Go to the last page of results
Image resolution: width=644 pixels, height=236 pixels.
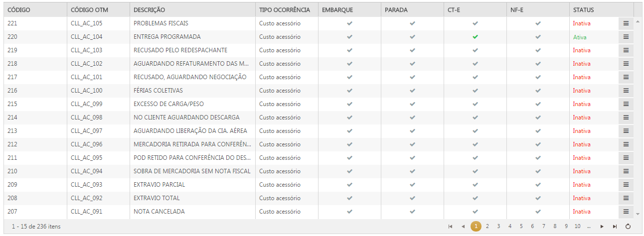point(615,227)
